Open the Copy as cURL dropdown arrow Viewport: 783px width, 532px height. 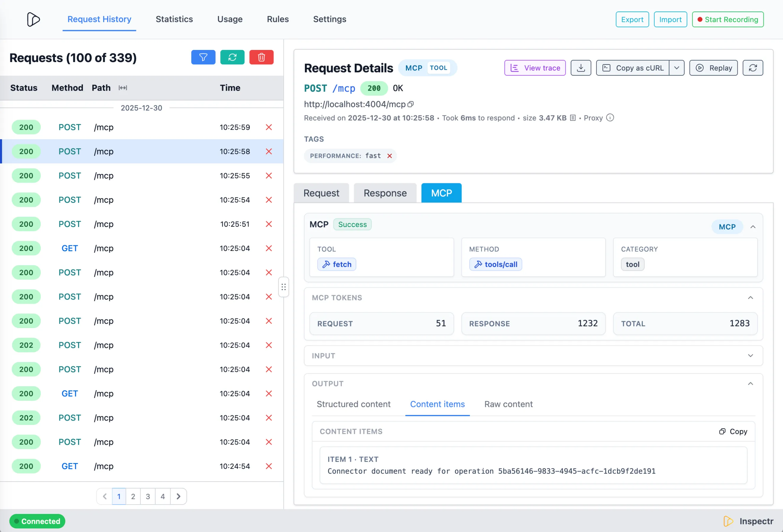click(x=677, y=68)
